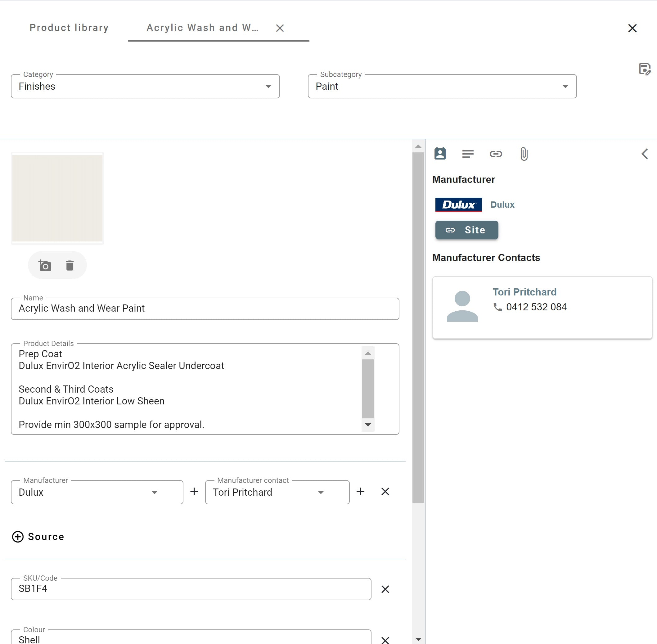This screenshot has width=657, height=644.
Task: Click the Product Details text area
Action: point(205,389)
